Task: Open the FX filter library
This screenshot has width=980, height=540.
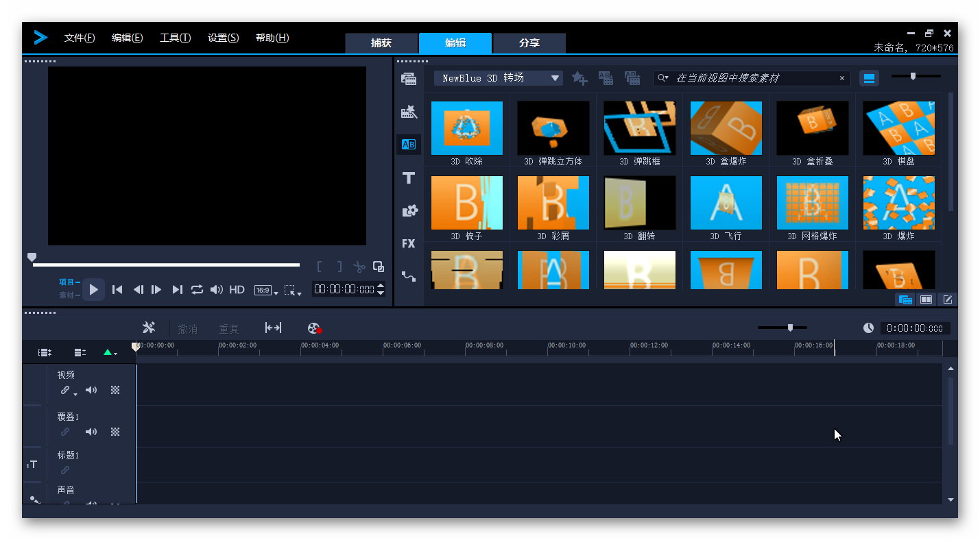Action: 409,243
